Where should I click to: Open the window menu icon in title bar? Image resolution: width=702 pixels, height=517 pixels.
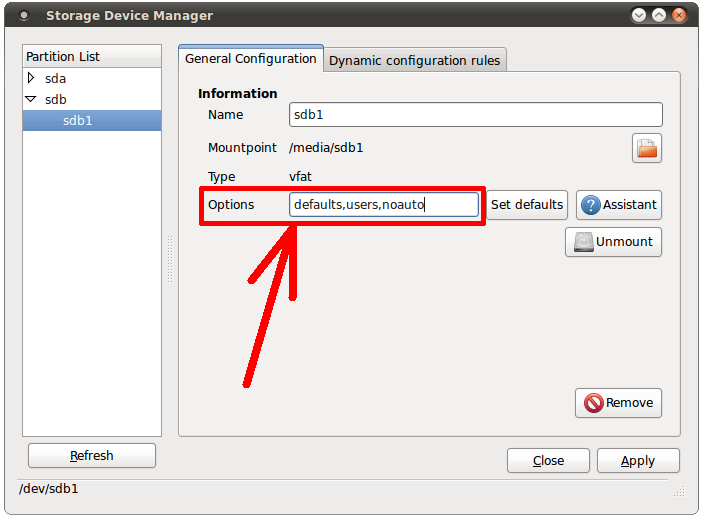point(24,16)
